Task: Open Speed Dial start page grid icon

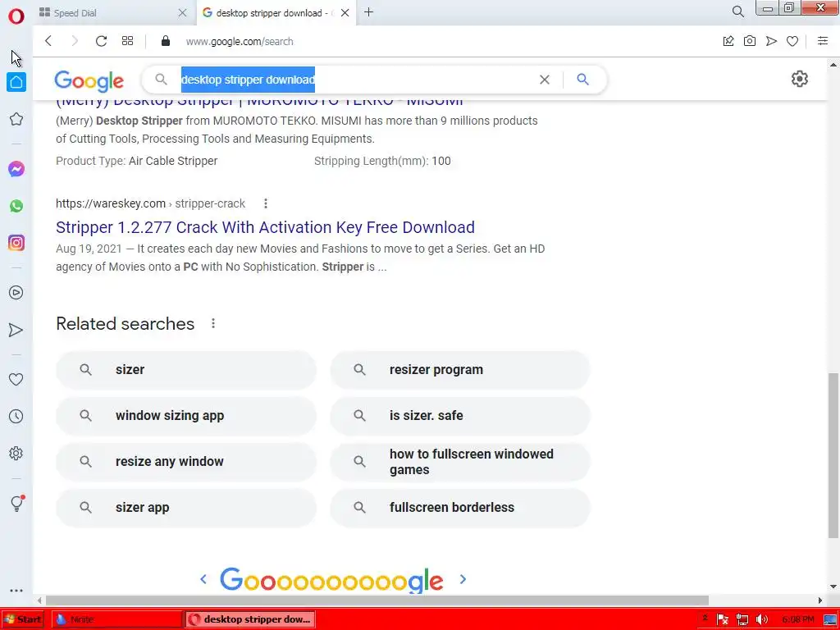Action: tap(127, 41)
